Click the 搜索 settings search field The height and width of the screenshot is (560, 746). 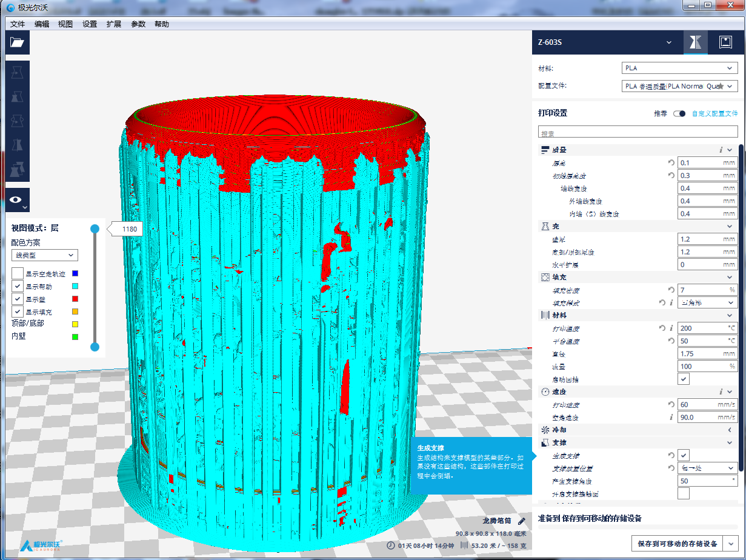pyautogui.click(x=638, y=133)
